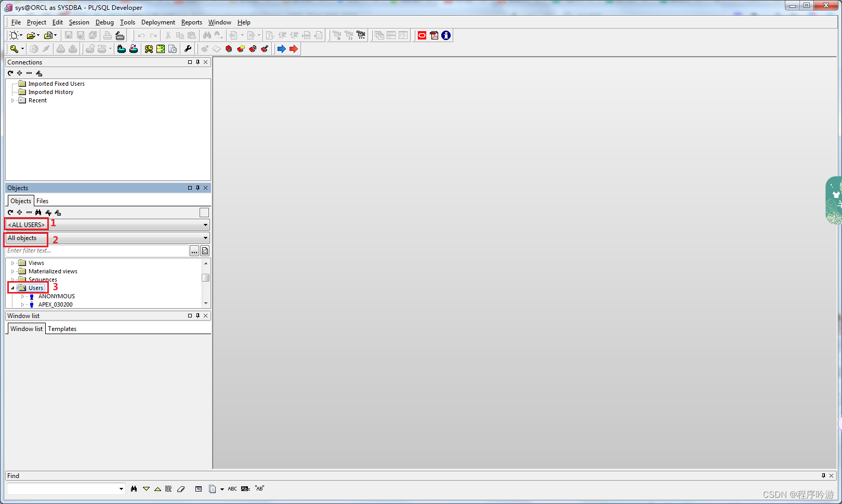The height and width of the screenshot is (504, 842).
Task: Pin the Find panel
Action: [823, 476]
